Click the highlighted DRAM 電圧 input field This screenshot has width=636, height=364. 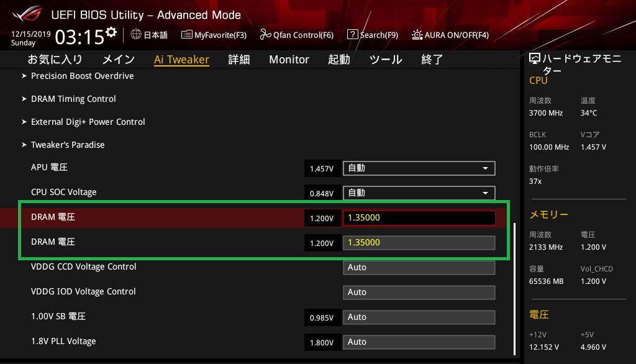[x=419, y=218]
